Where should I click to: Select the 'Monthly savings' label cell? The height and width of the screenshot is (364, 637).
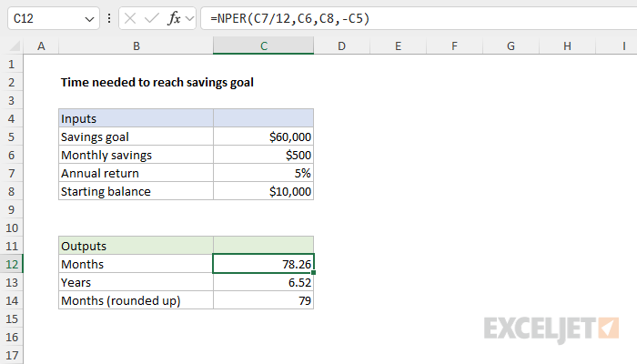point(136,155)
